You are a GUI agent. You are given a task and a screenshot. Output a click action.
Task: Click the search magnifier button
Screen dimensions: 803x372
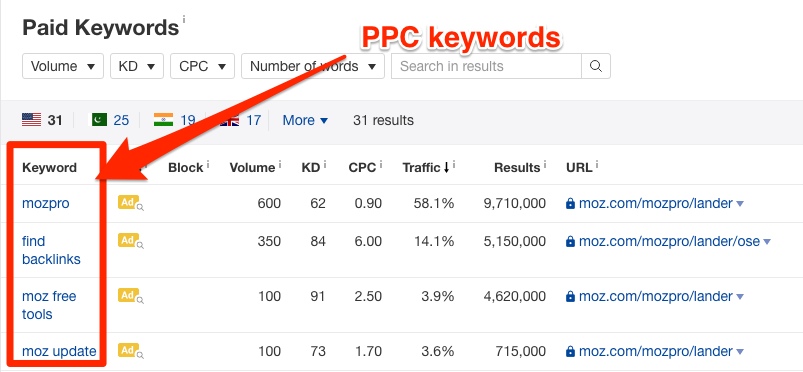596,66
